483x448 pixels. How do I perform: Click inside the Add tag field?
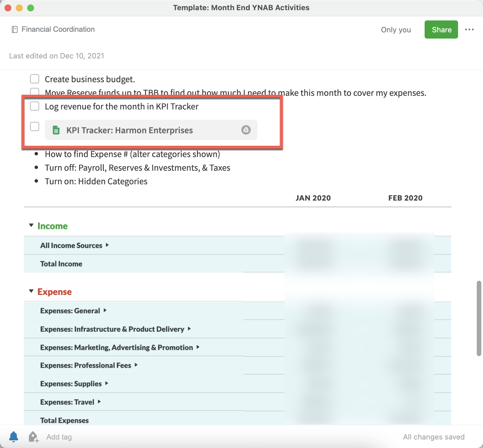(x=60, y=437)
